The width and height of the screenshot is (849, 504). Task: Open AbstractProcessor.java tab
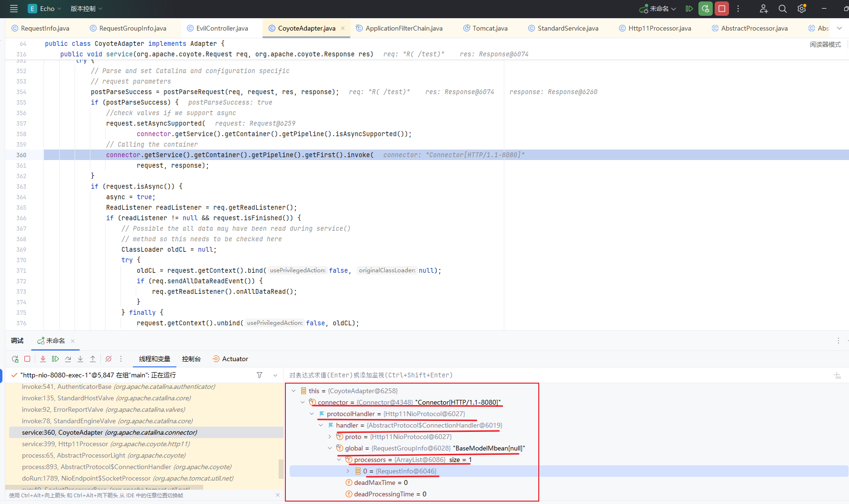tap(750, 28)
